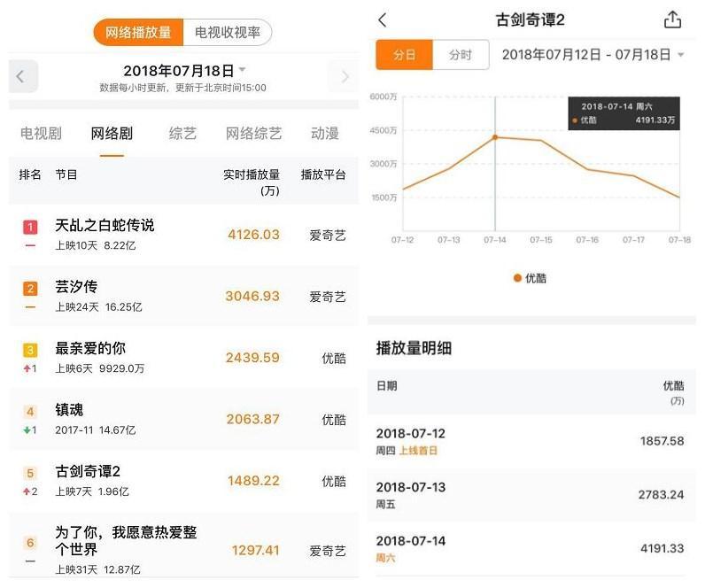Tap the 07-12 axis label on chart
The image size is (705, 588).
(402, 240)
